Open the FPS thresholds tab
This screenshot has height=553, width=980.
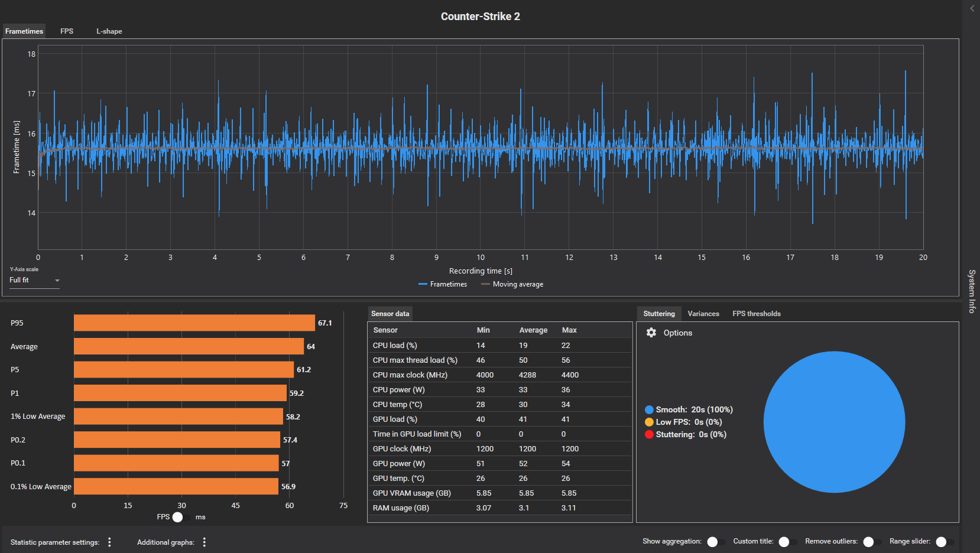click(x=757, y=314)
